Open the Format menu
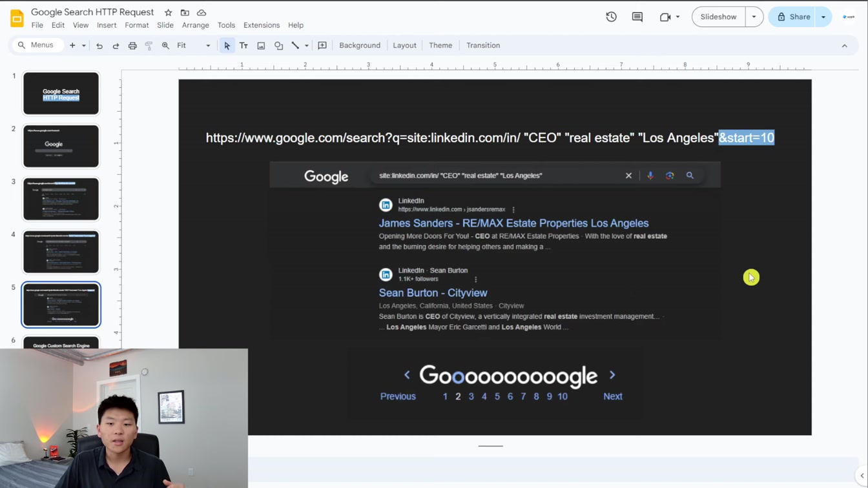Screen dimensions: 868x488 click(x=137, y=25)
